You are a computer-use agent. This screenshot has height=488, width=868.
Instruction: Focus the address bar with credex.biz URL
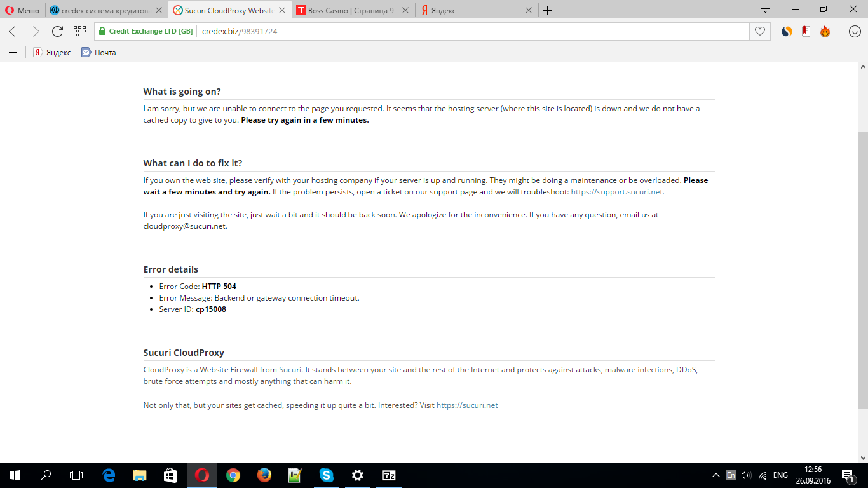click(x=473, y=31)
